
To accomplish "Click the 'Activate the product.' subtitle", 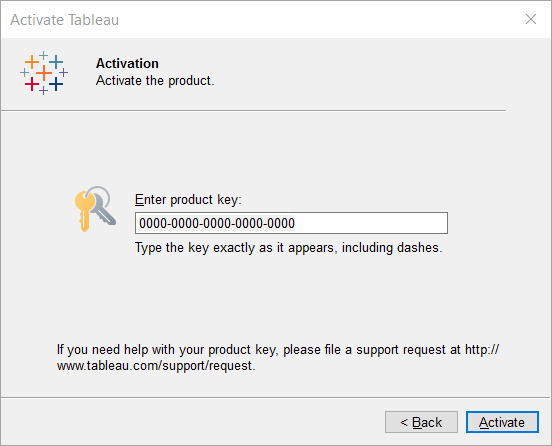I will click(155, 81).
